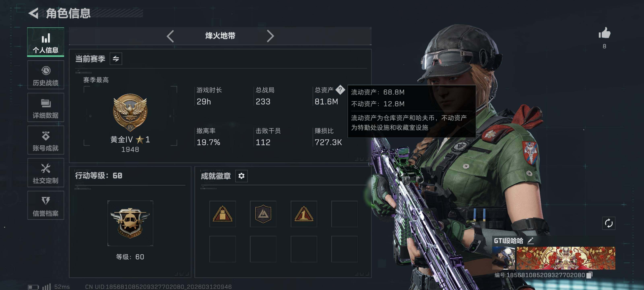This screenshot has width=644, height=290.
Task: Click the empty fourth badge slot
Action: [x=344, y=214]
